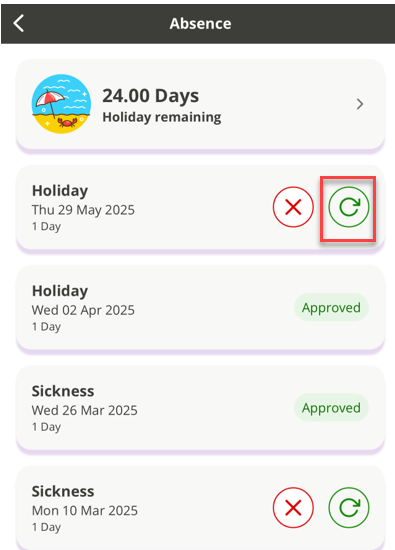The width and height of the screenshot is (395, 550).
Task: Resubmit the 29 May 2025 holiday request
Action: coord(349,207)
